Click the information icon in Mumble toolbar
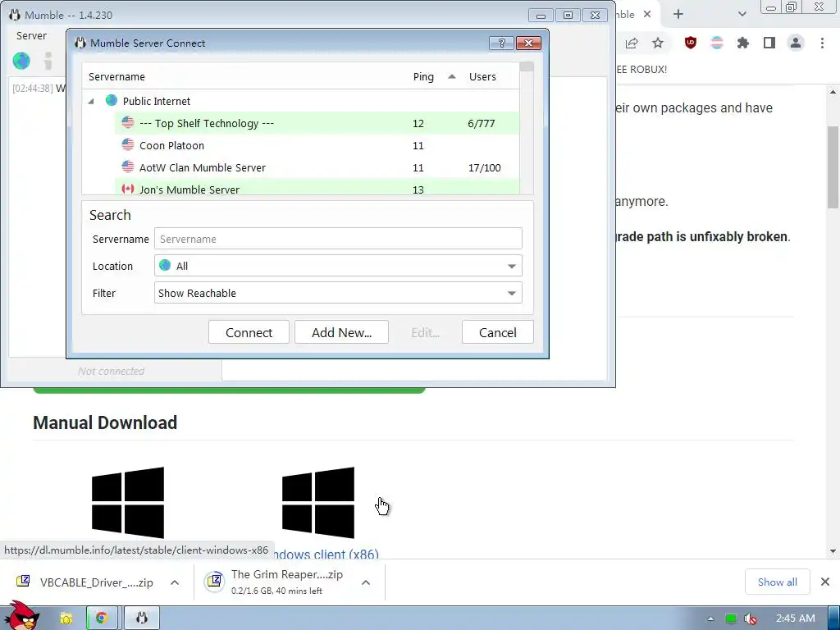 click(x=48, y=61)
